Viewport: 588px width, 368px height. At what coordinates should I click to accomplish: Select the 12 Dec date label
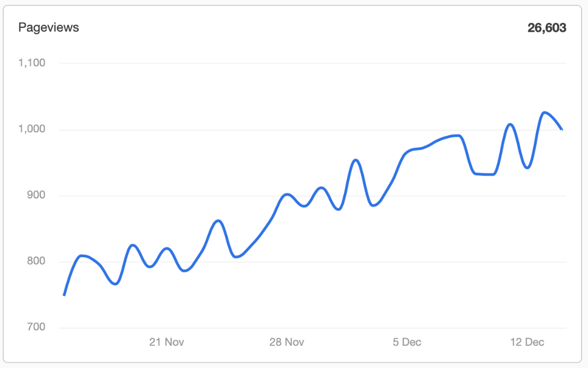[x=527, y=342]
